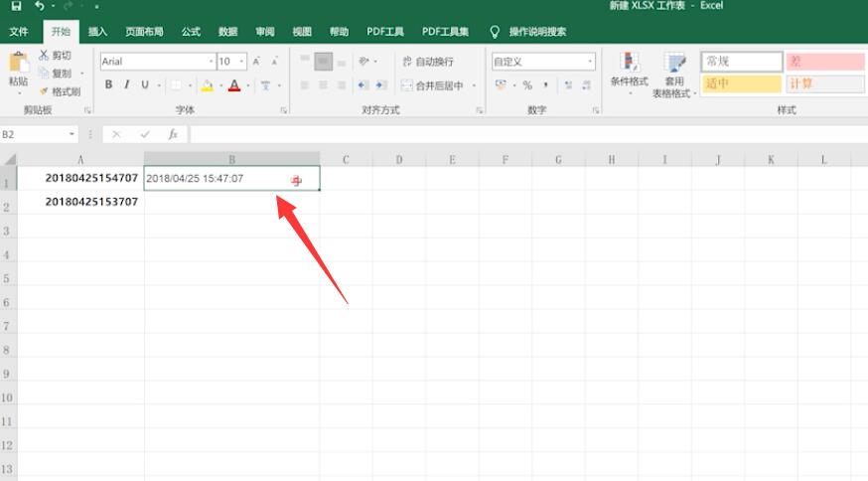The height and width of the screenshot is (481, 868).
Task: Click the decrease decimal icon
Action: coord(587,85)
